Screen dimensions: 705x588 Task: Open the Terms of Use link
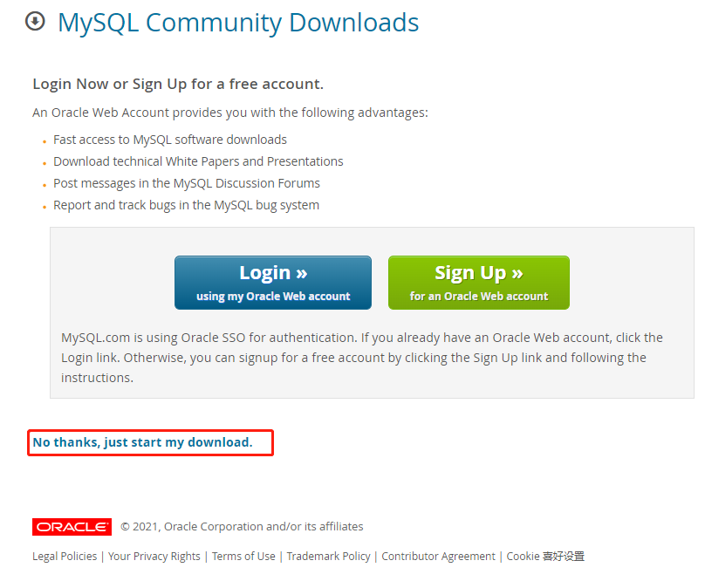(243, 556)
